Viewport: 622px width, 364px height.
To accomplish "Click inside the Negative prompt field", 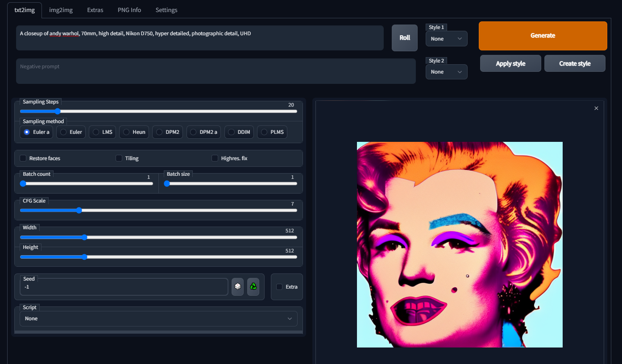I will tap(216, 71).
